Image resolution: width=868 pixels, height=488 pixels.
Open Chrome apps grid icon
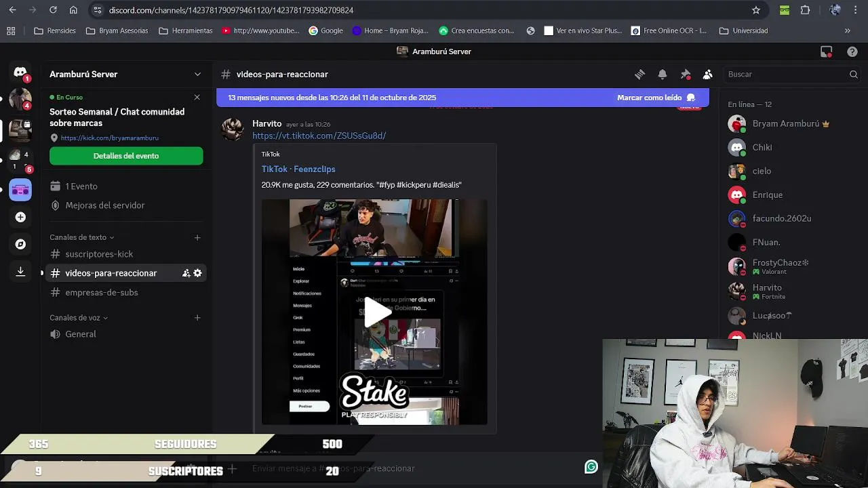[11, 30]
